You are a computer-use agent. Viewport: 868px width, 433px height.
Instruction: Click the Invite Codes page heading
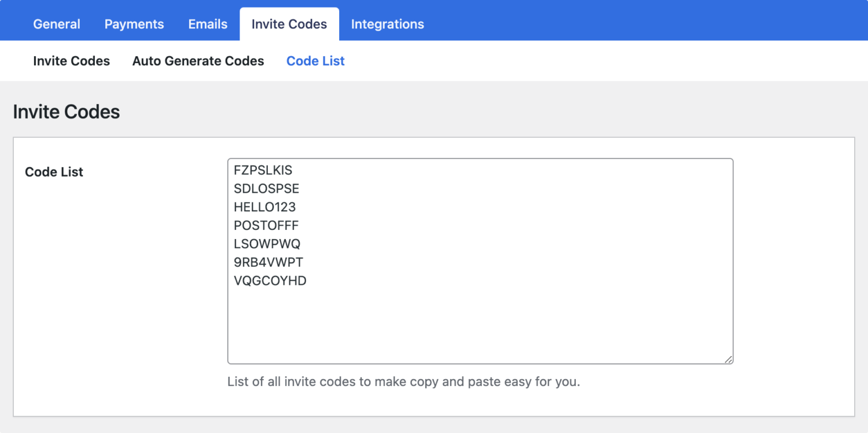(x=67, y=112)
